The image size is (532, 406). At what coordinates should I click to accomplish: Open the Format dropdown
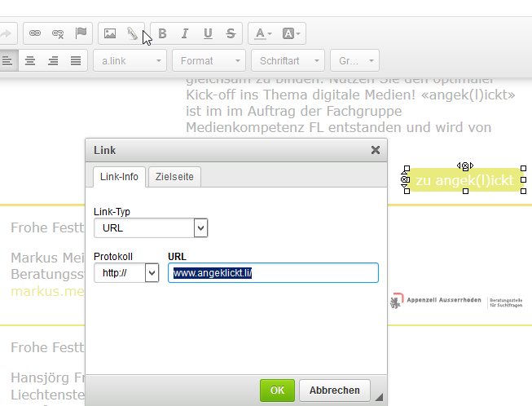click(x=209, y=61)
